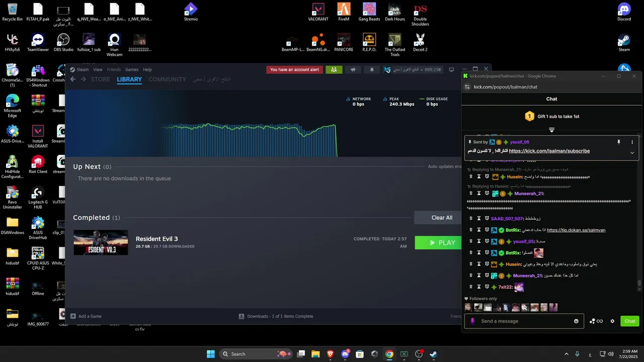
Task: Switch Steam to Big Picture mode icon
Action: (451, 69)
